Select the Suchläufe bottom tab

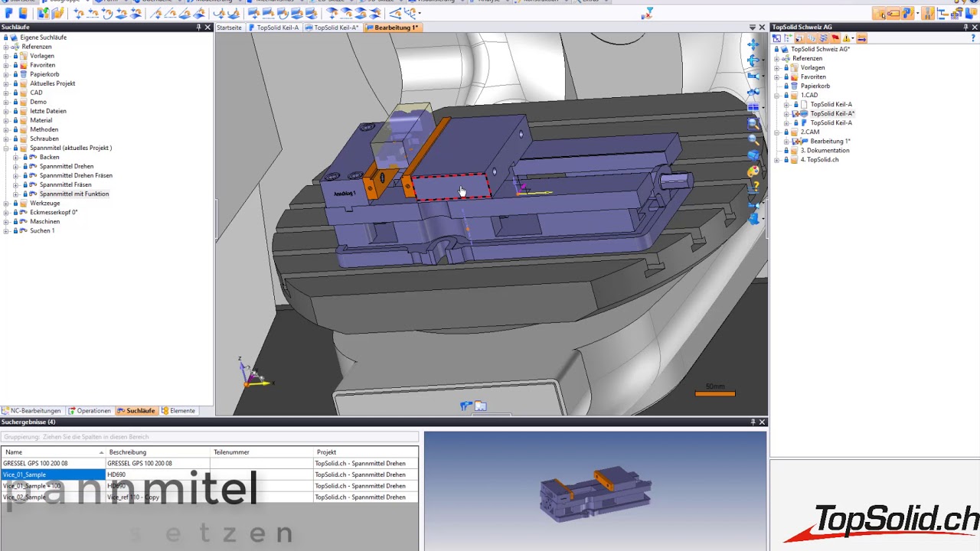click(x=136, y=411)
